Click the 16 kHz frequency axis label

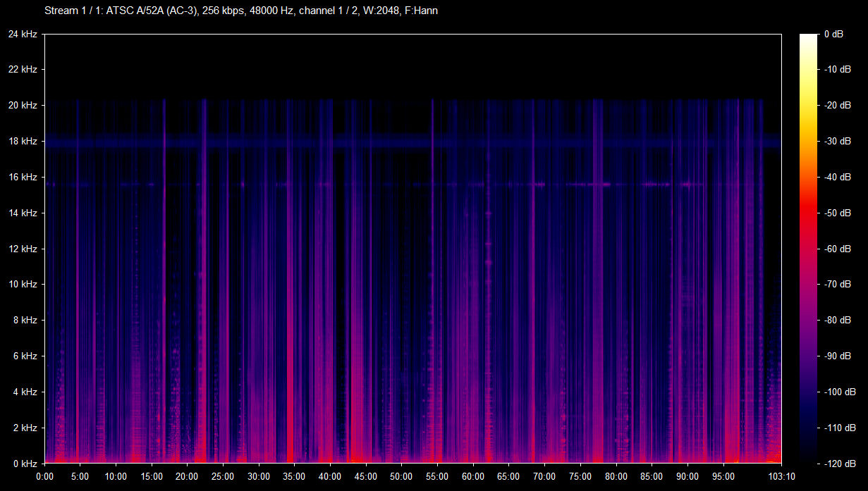click(23, 178)
